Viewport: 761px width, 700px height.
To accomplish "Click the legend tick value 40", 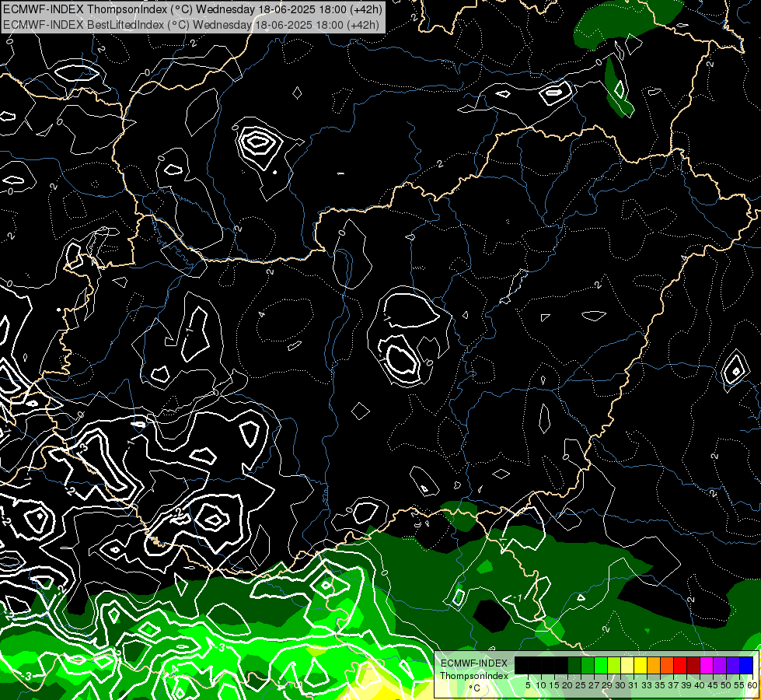I will coord(700,685).
